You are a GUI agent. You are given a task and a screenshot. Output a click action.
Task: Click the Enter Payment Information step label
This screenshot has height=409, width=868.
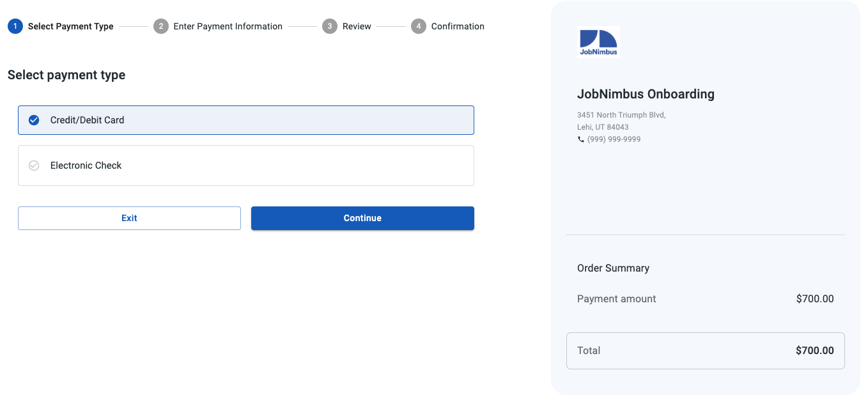[227, 26]
